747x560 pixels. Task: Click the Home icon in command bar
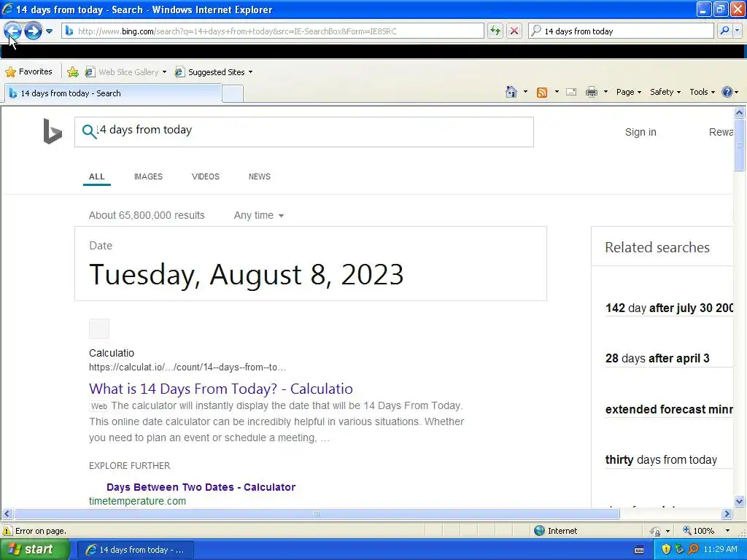pos(511,92)
